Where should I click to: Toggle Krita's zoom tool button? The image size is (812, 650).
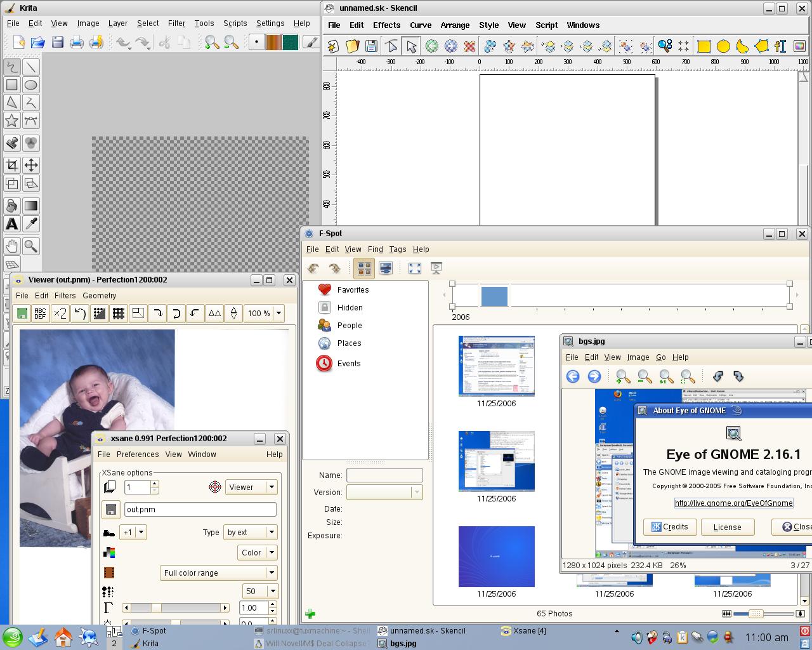tap(30, 246)
